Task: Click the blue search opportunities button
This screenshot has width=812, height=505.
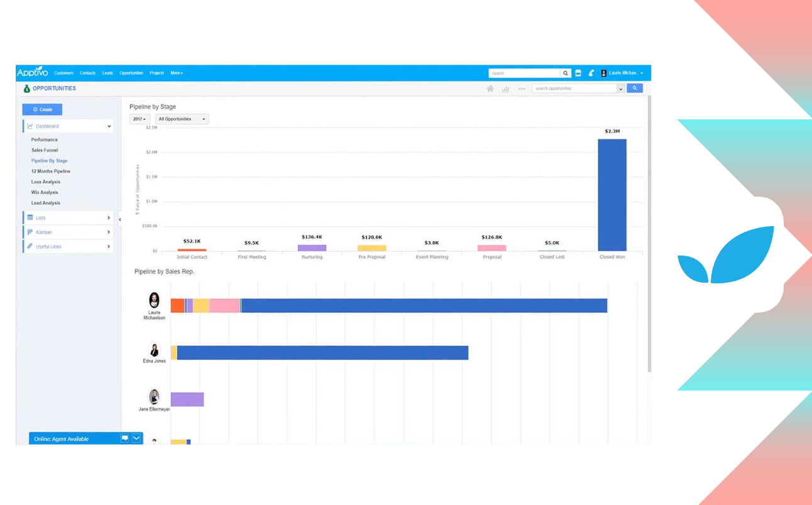Action: pyautogui.click(x=635, y=89)
